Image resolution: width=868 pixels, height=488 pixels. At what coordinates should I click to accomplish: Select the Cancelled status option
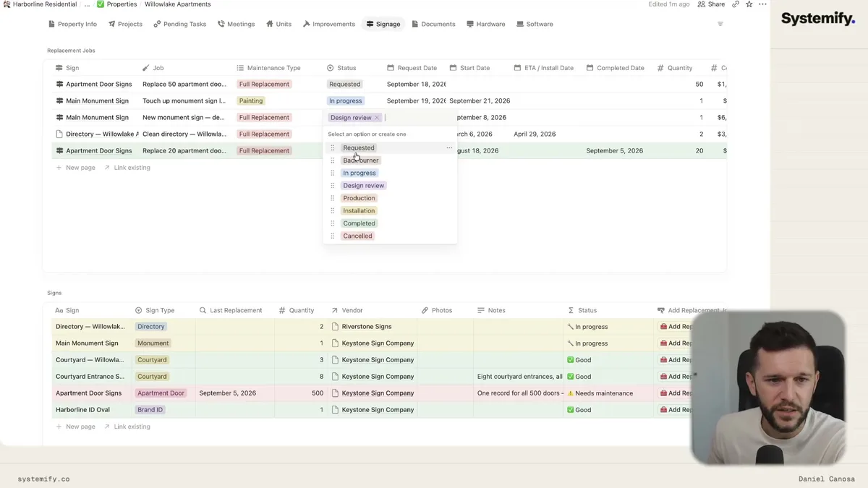pyautogui.click(x=357, y=236)
